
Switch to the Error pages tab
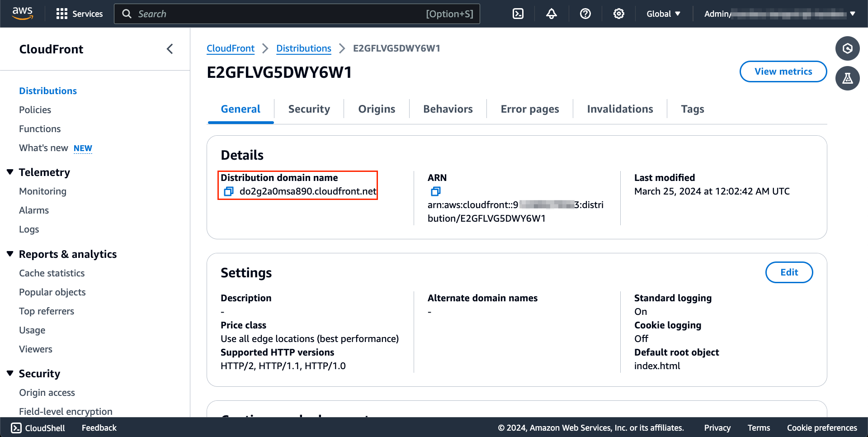tap(530, 109)
